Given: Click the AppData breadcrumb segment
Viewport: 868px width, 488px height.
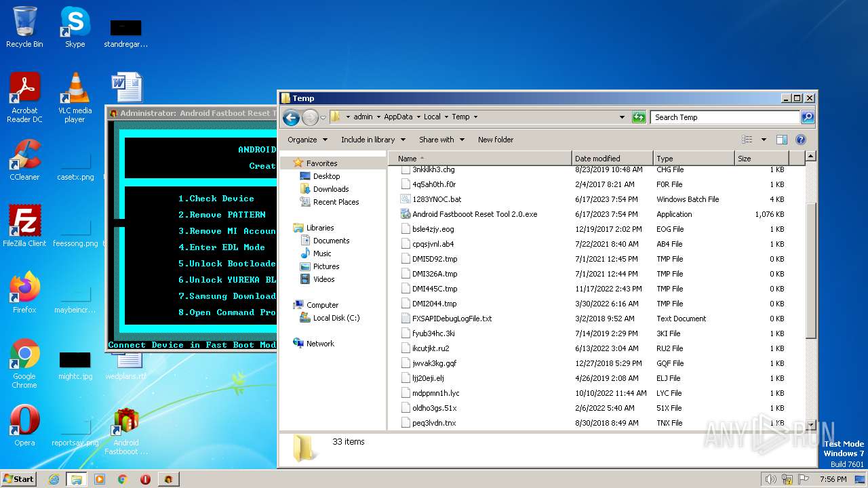Looking at the screenshot, I should click(x=398, y=117).
